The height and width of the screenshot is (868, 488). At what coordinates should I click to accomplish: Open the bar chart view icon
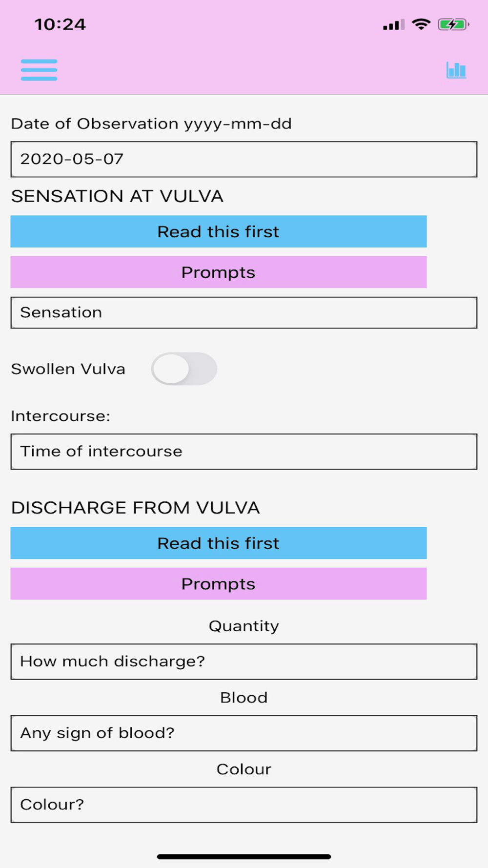pyautogui.click(x=456, y=70)
